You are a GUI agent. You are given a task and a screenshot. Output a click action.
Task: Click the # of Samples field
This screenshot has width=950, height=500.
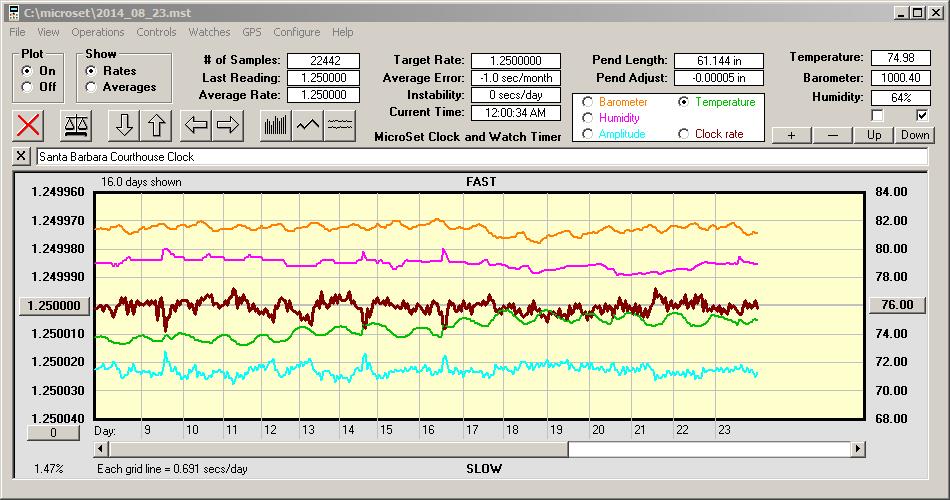(324, 61)
